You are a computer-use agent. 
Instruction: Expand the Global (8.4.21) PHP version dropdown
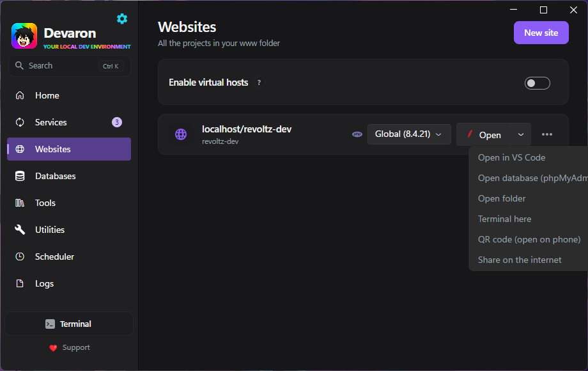click(409, 134)
